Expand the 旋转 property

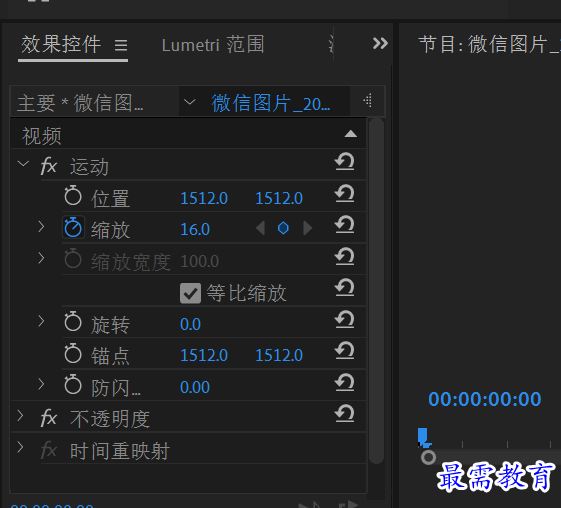[42, 321]
